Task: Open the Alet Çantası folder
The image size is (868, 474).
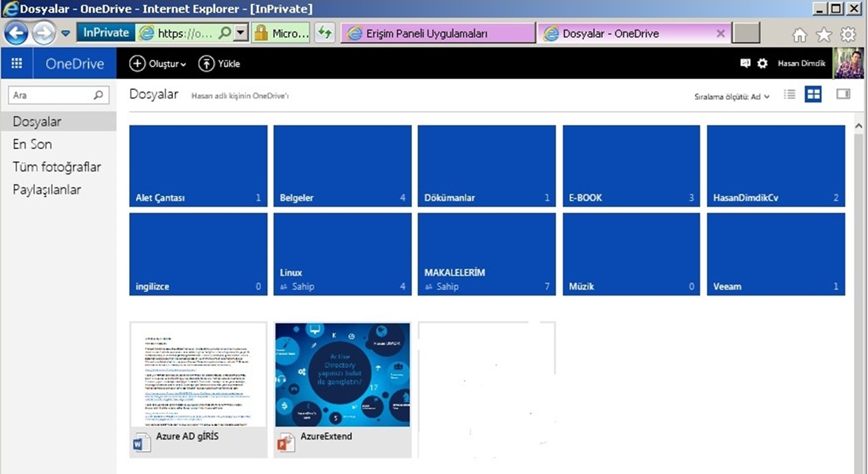Action: pos(198,166)
